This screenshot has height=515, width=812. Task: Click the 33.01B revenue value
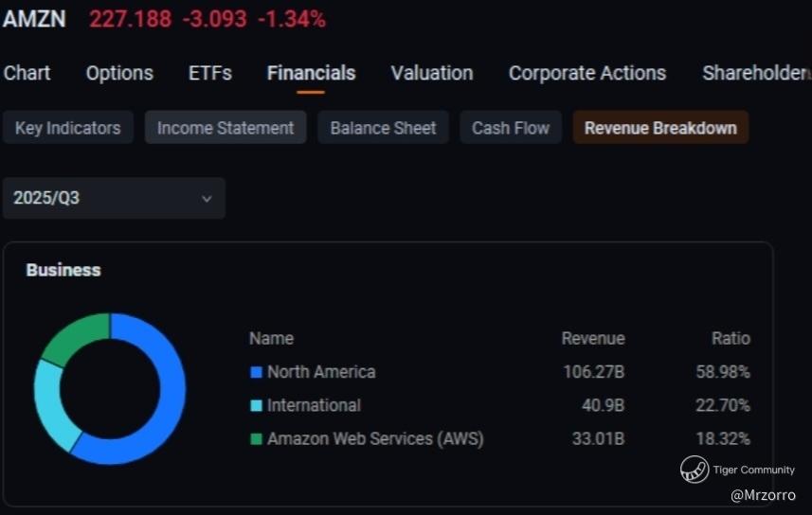598,439
